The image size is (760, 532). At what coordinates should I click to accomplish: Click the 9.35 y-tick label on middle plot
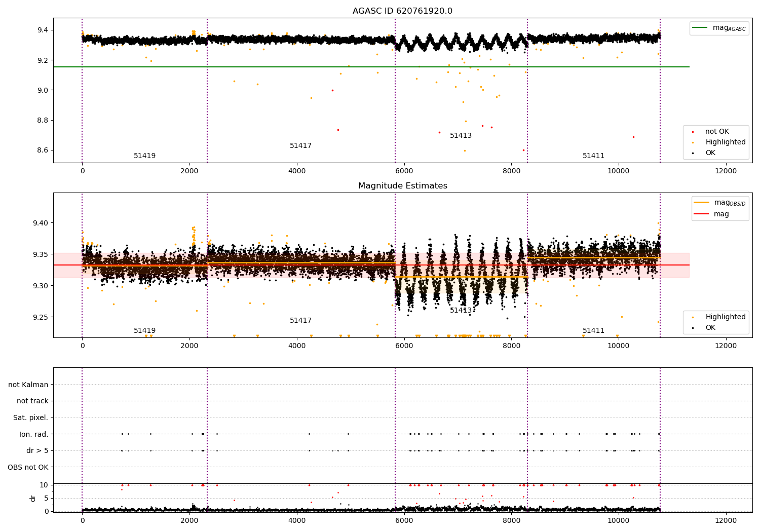41,254
